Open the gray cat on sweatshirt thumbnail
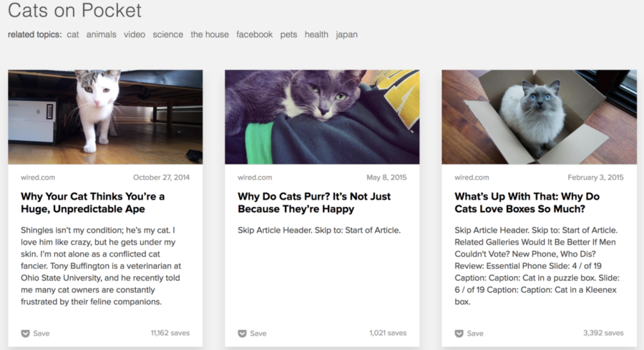The height and width of the screenshot is (350, 644). [322, 117]
